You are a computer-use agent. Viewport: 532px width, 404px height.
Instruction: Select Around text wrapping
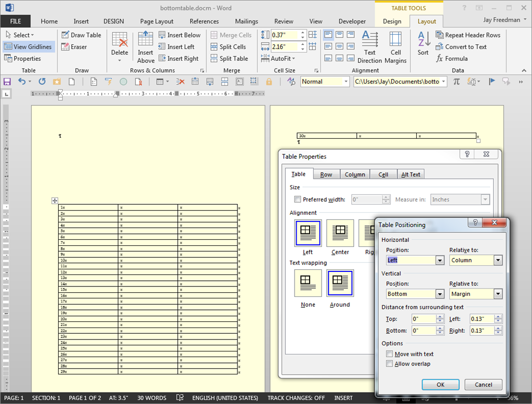[340, 283]
